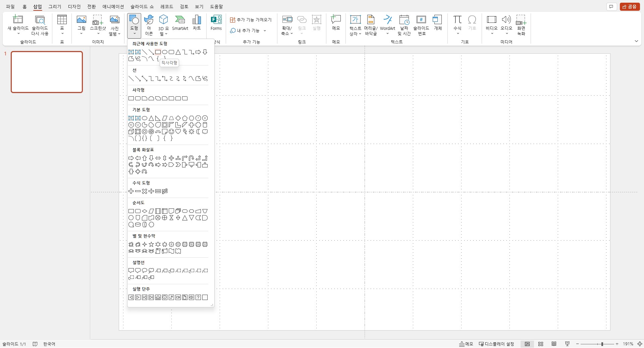Switch to the 디자인 tab

coord(74,6)
